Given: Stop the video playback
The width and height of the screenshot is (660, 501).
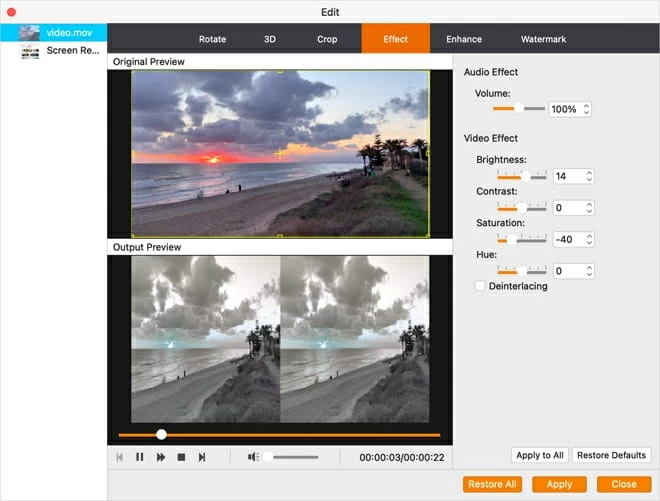Looking at the screenshot, I should pos(181,457).
